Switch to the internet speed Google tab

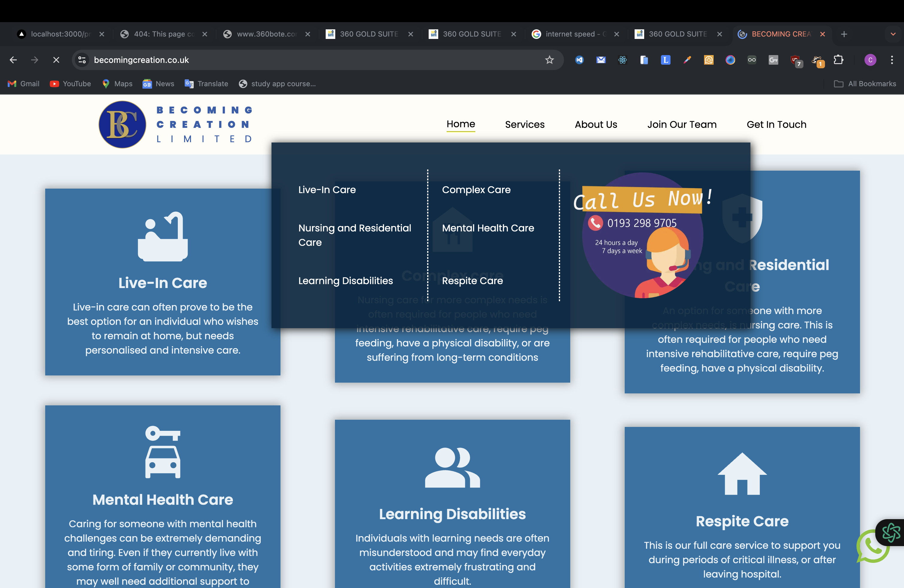(570, 34)
